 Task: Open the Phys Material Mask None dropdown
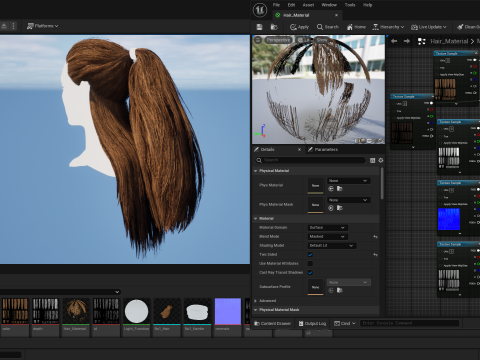pos(348,200)
